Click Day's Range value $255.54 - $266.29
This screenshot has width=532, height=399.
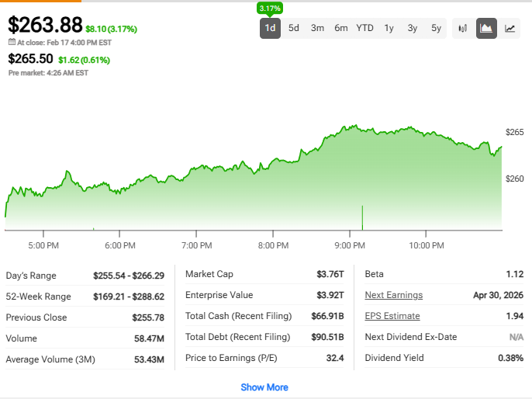tap(129, 276)
